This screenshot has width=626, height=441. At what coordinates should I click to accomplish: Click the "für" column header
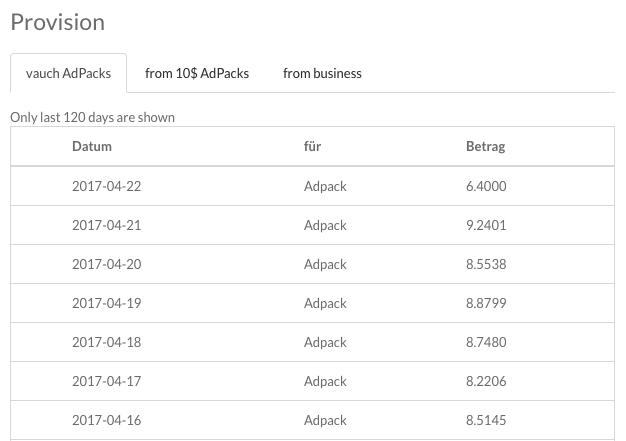tap(312, 146)
